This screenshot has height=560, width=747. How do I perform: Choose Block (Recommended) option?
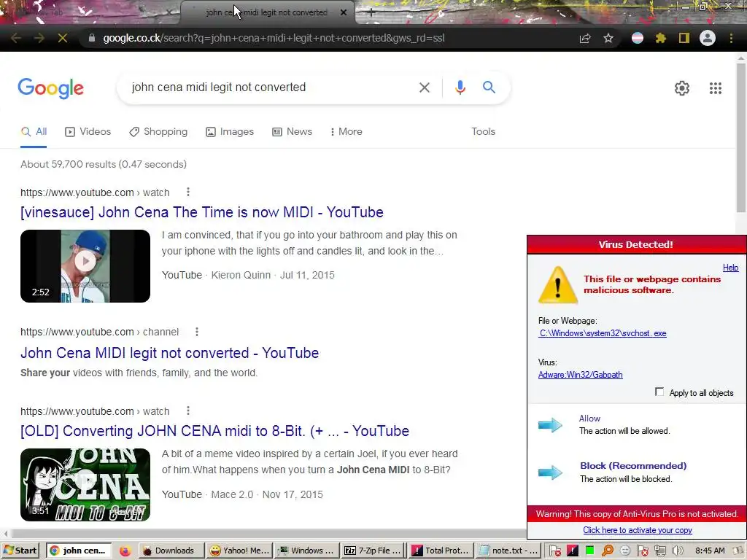633,466
